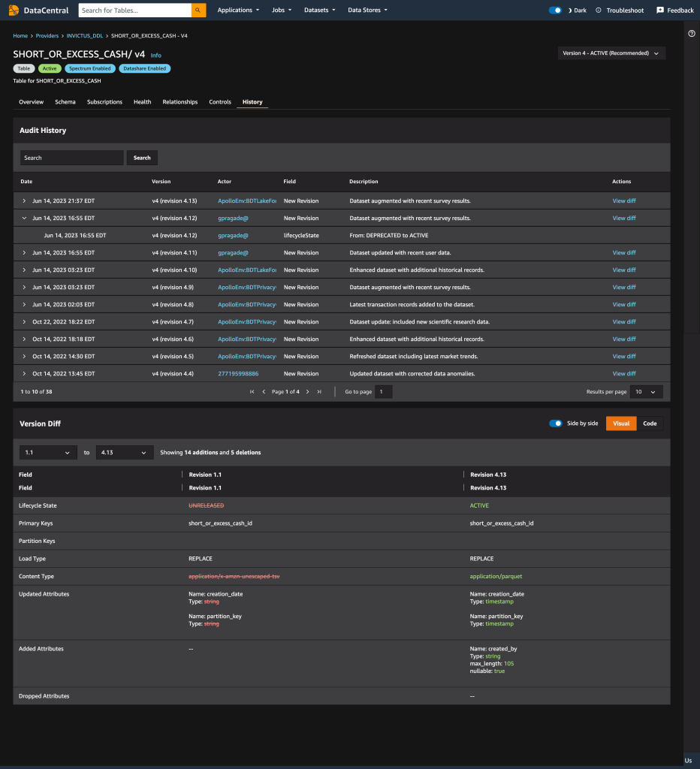Switch Version Diff to Code view
Screen dimensions: 700x769
point(650,424)
